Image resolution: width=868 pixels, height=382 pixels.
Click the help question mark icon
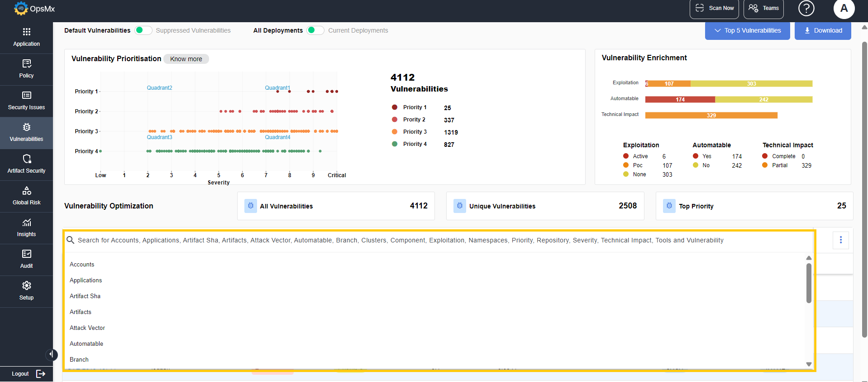pyautogui.click(x=806, y=8)
